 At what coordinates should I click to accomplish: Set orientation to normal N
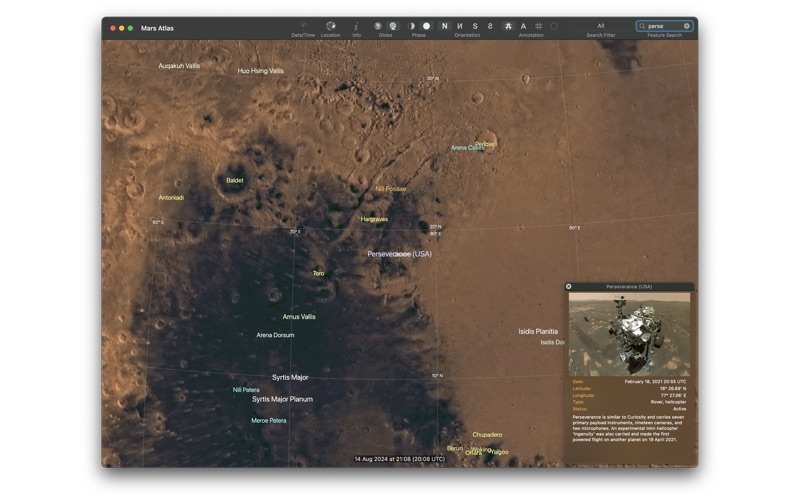[x=444, y=26]
